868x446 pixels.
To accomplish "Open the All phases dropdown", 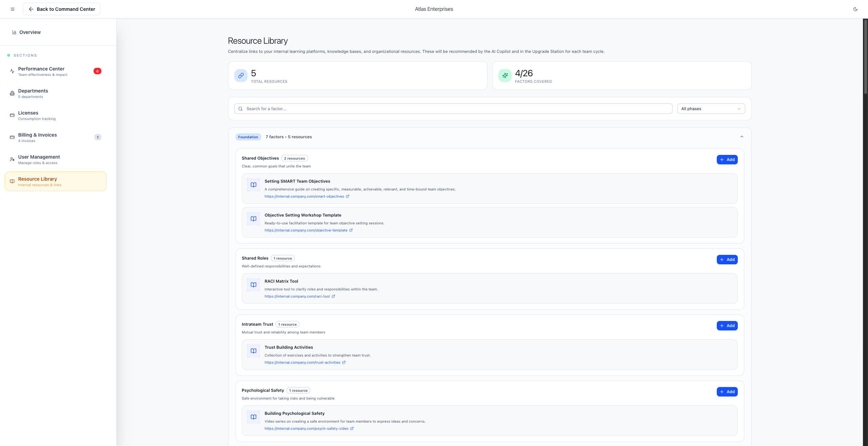I will click(711, 109).
